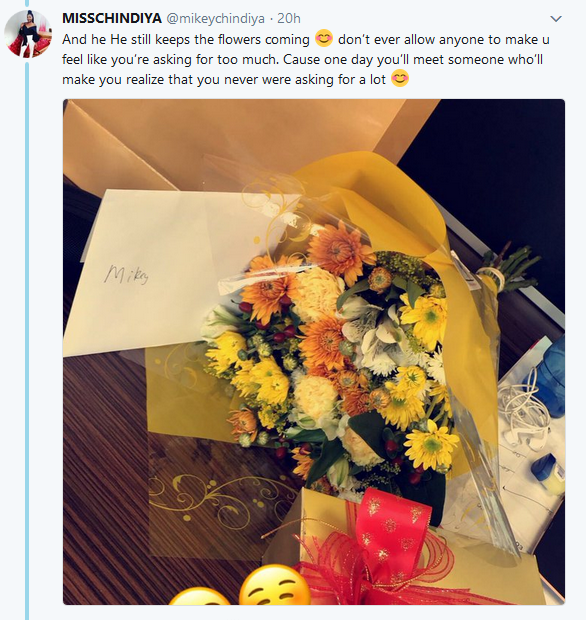Click the tweet text line 'feel like you're asking'
Viewport: 586px width, 620px height.
tap(302, 59)
